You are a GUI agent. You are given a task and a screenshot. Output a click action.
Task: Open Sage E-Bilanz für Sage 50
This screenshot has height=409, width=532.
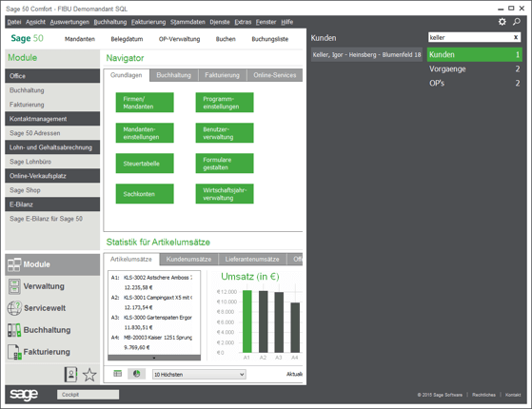52,219
